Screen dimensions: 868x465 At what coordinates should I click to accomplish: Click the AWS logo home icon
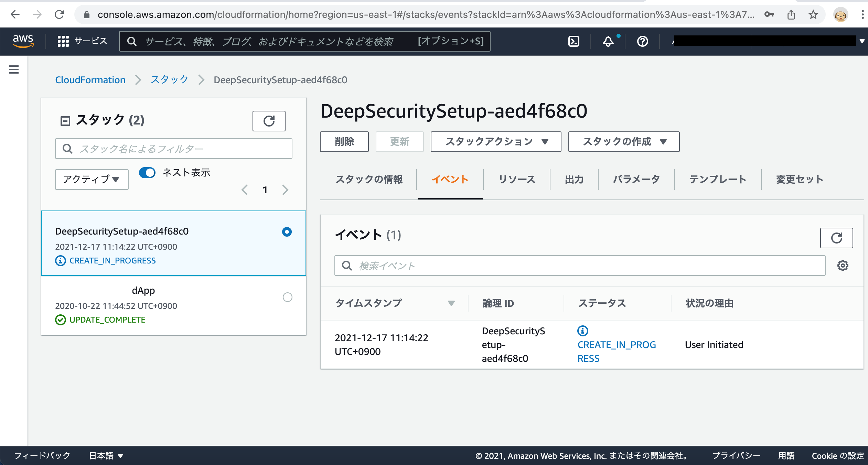pos(23,41)
